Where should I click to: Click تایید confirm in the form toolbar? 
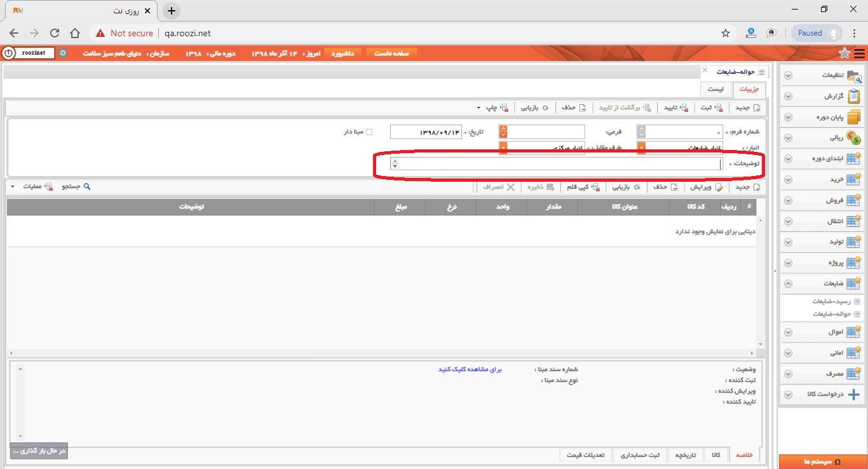(676, 108)
